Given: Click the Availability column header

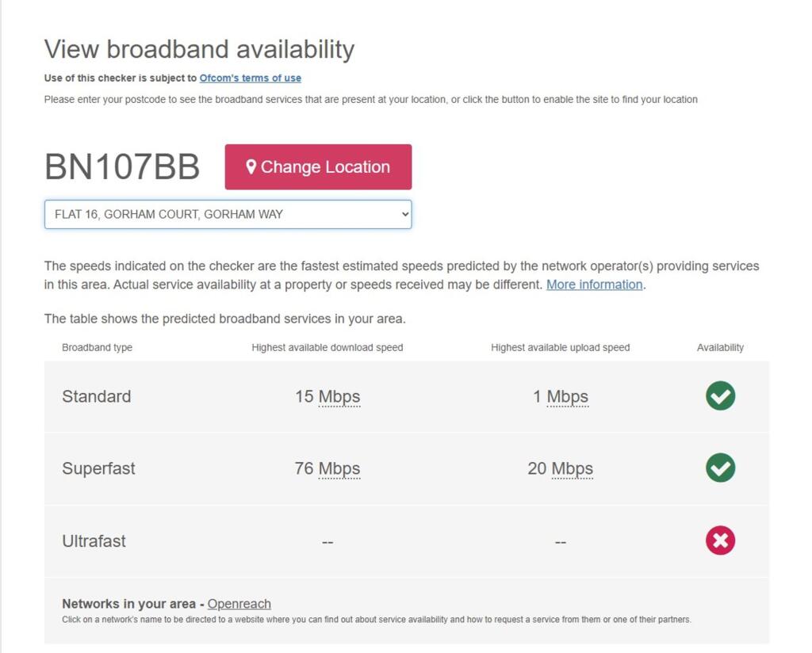Looking at the screenshot, I should pyautogui.click(x=720, y=347).
